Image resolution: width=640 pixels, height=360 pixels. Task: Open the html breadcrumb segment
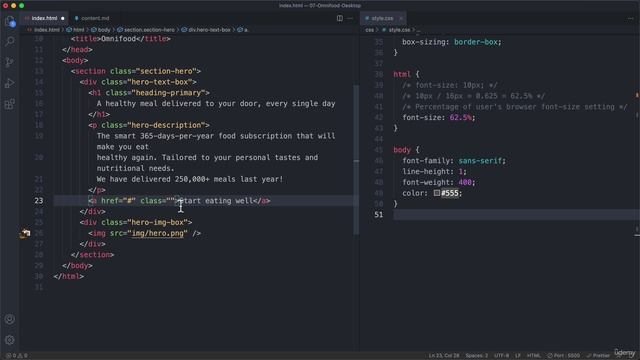[x=76, y=30]
